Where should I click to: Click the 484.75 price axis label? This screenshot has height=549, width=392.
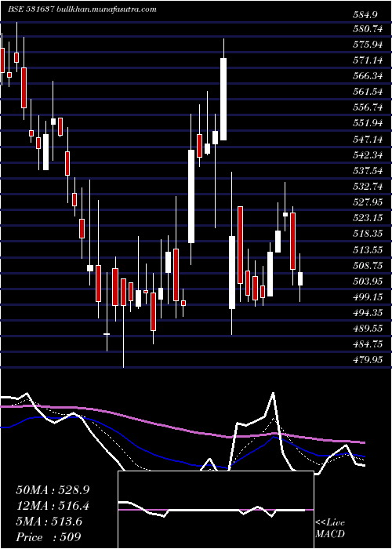pos(368,344)
